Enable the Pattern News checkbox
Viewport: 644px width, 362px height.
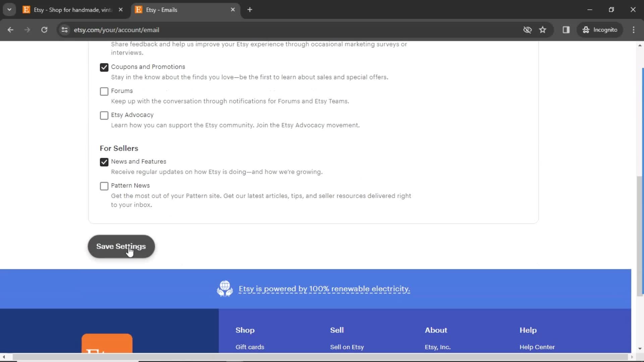(104, 186)
